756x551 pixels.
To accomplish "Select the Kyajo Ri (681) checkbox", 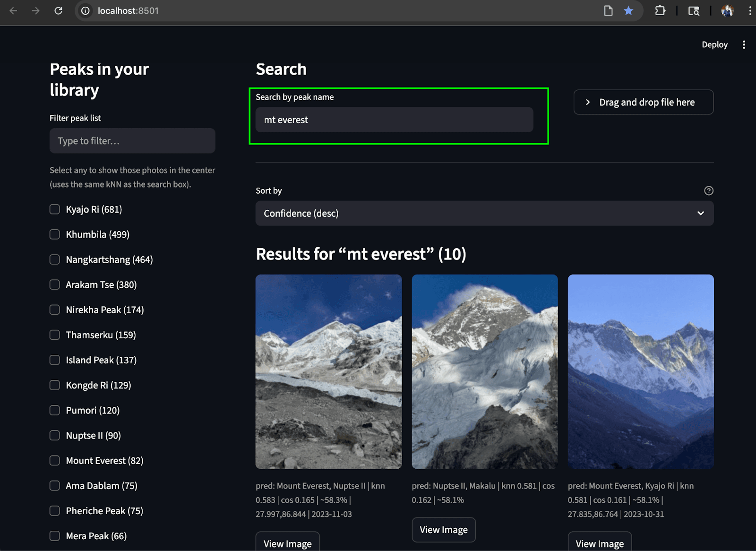I will tap(54, 209).
